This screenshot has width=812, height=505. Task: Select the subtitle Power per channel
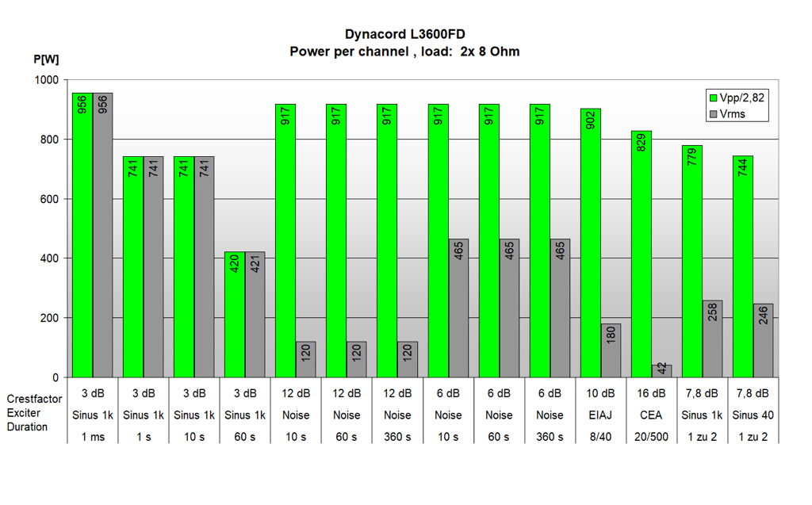pos(404,52)
